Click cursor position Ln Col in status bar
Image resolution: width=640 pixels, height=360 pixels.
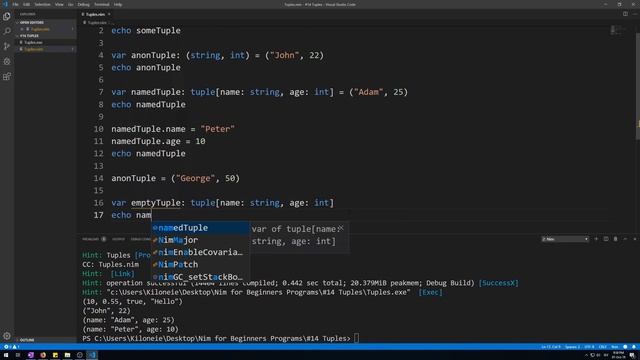coord(551,347)
